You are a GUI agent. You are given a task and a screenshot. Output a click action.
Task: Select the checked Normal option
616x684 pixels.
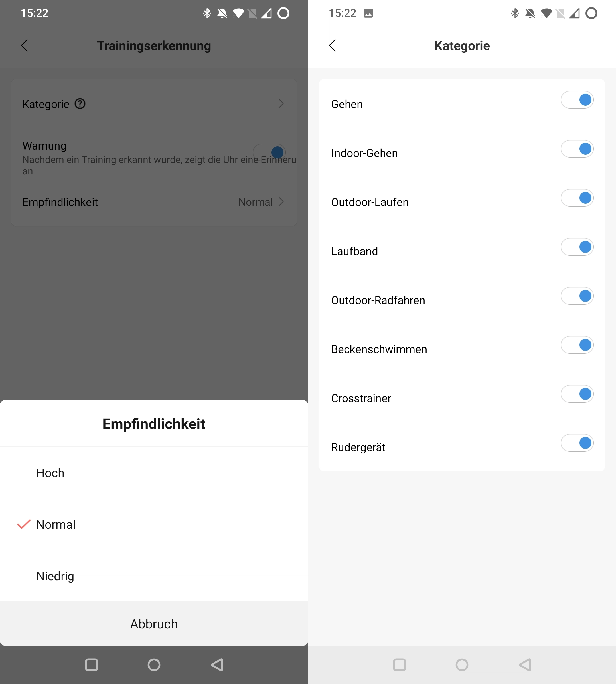[154, 524]
